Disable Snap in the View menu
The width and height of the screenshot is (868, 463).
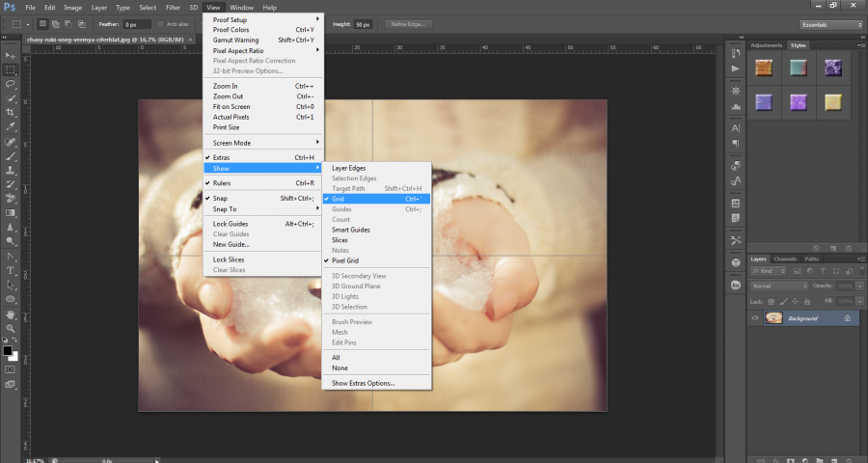(218, 199)
